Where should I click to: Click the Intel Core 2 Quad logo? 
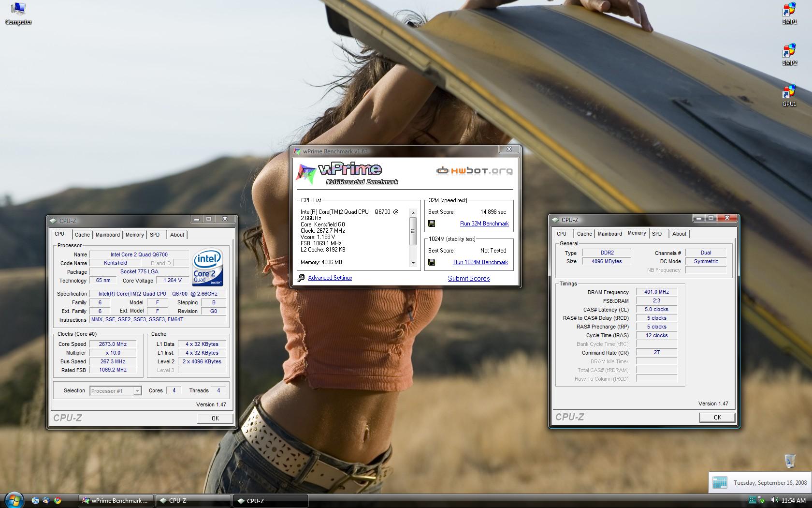coord(207,267)
